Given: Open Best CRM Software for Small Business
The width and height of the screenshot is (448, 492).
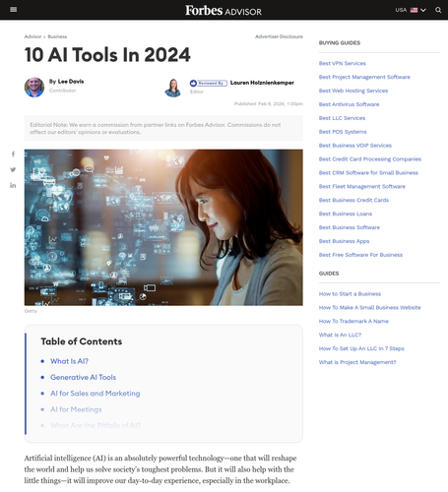Looking at the screenshot, I should 368,173.
